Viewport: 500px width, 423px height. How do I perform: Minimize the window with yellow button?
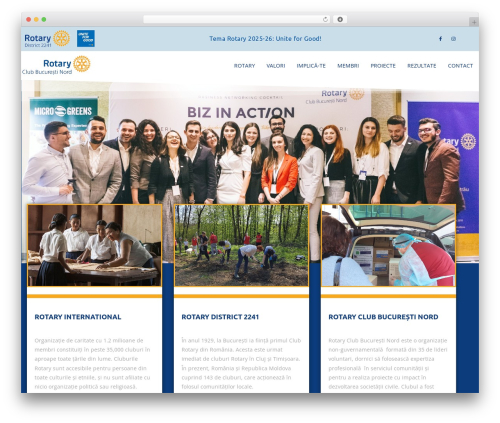point(36,20)
